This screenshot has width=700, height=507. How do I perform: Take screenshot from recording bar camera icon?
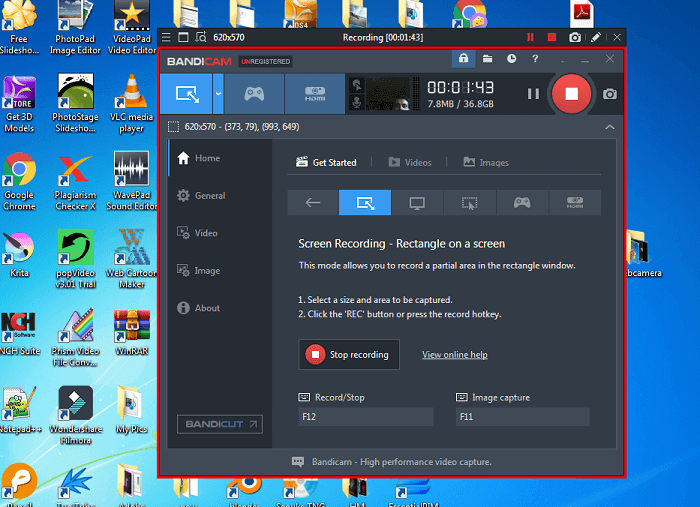[575, 37]
